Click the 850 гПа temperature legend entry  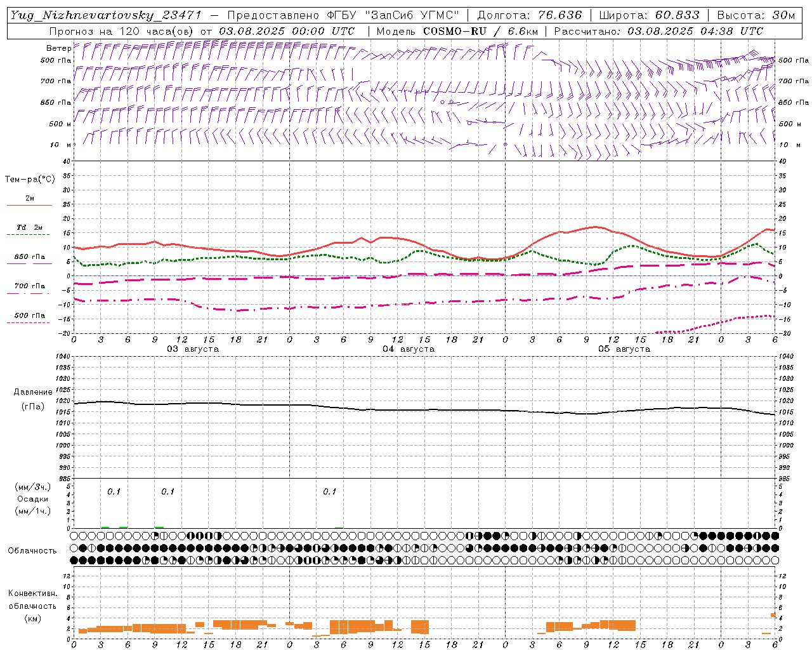(30, 257)
